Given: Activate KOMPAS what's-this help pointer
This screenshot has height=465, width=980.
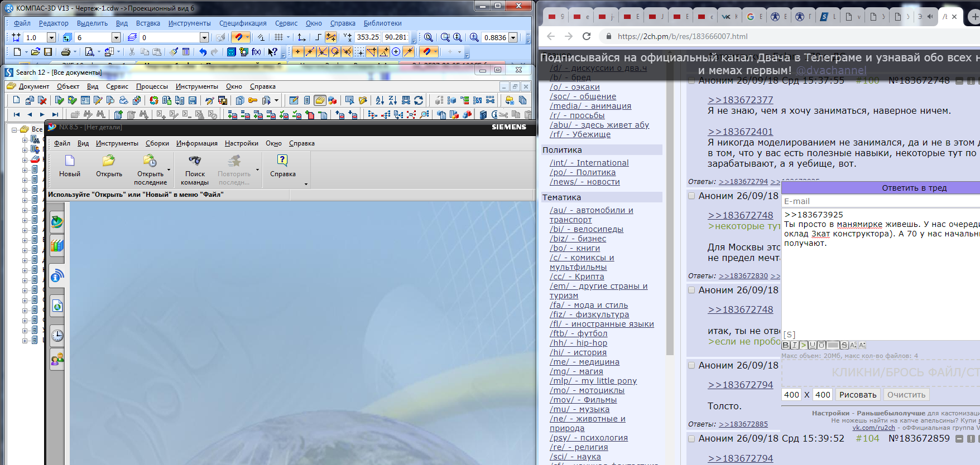Looking at the screenshot, I should click(272, 52).
